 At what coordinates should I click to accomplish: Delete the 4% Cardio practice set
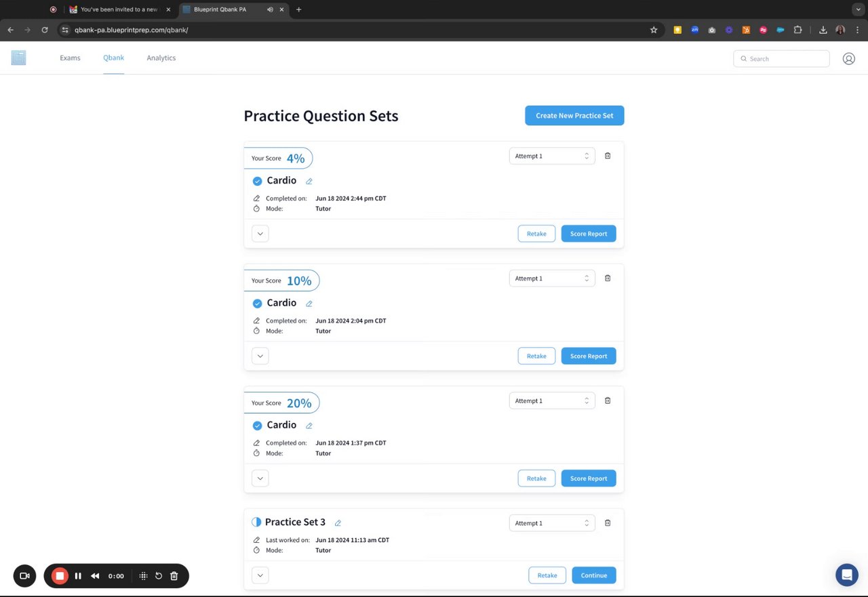(x=608, y=156)
